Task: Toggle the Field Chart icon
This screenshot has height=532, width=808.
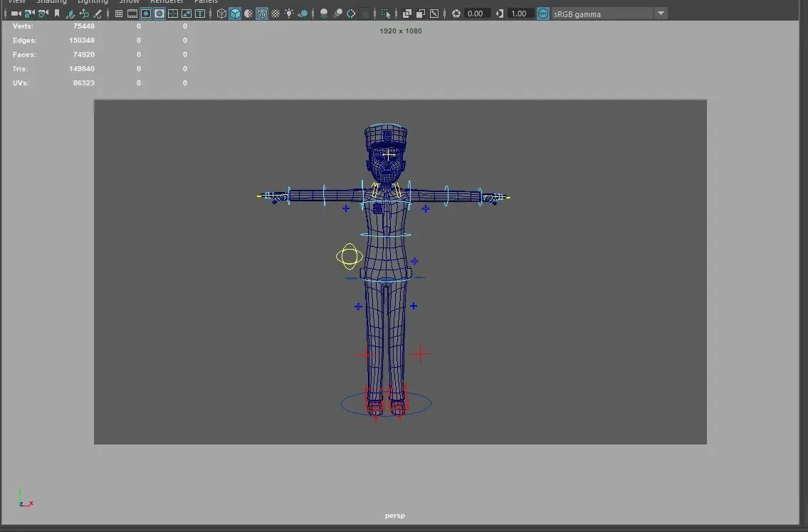Action: pyautogui.click(x=173, y=14)
